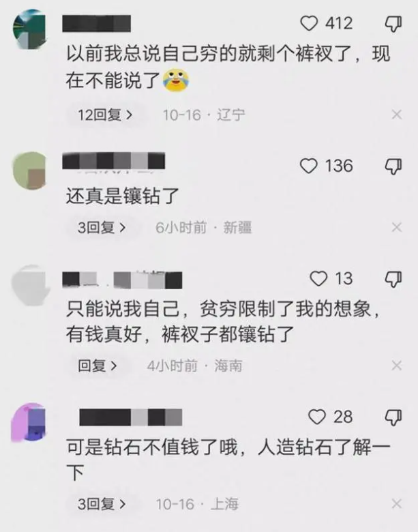Tap thumbs-down on the Xinjiang comment

point(393,166)
